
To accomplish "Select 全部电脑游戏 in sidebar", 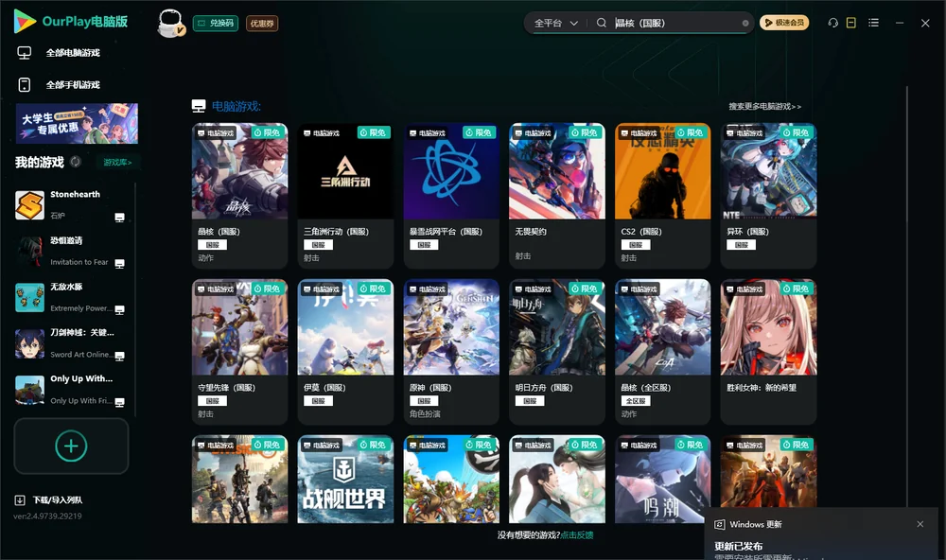I will coord(73,53).
